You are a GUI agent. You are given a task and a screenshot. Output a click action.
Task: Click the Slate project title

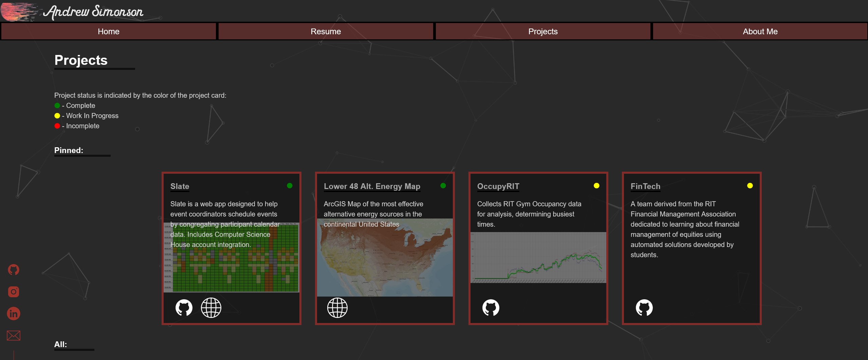[x=180, y=186]
